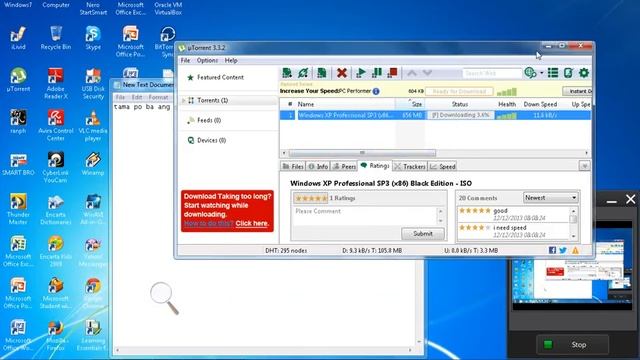Open the Format menu in the Notepad window

coord(158,97)
